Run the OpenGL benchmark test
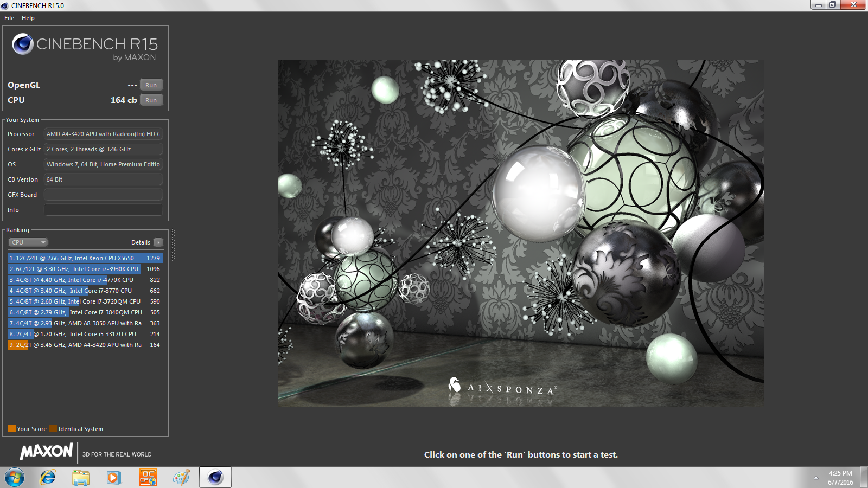 click(x=151, y=85)
